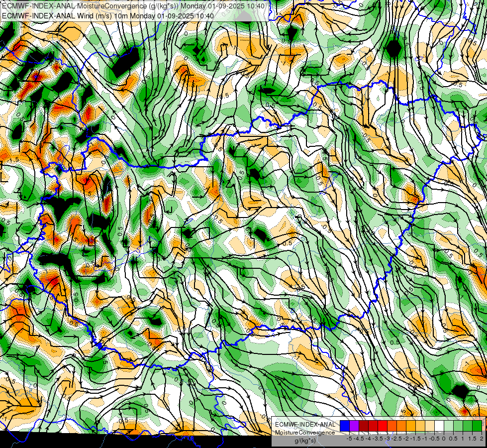Screen dimensions: 487x448
Task: Click the blue swatch in the legend colorbar
Action: click(345, 426)
